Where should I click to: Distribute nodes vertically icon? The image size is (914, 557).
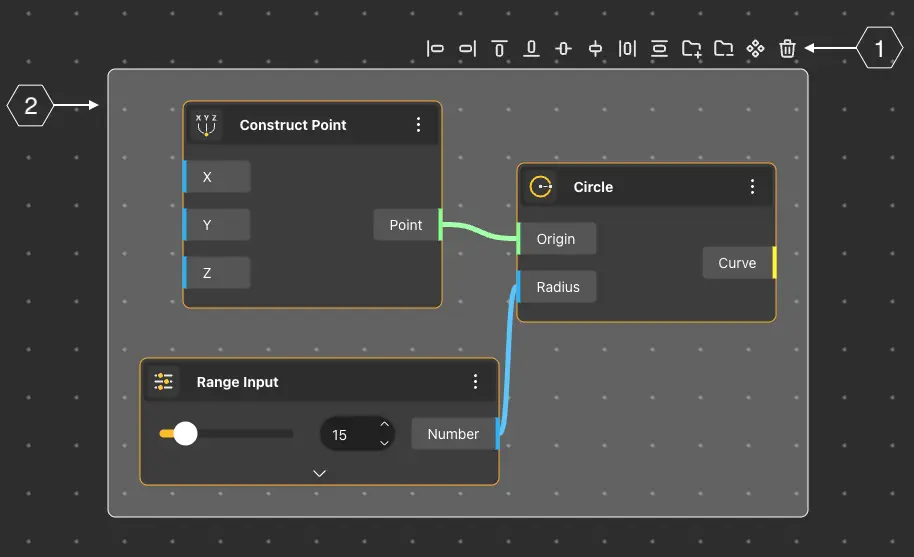tap(659, 48)
